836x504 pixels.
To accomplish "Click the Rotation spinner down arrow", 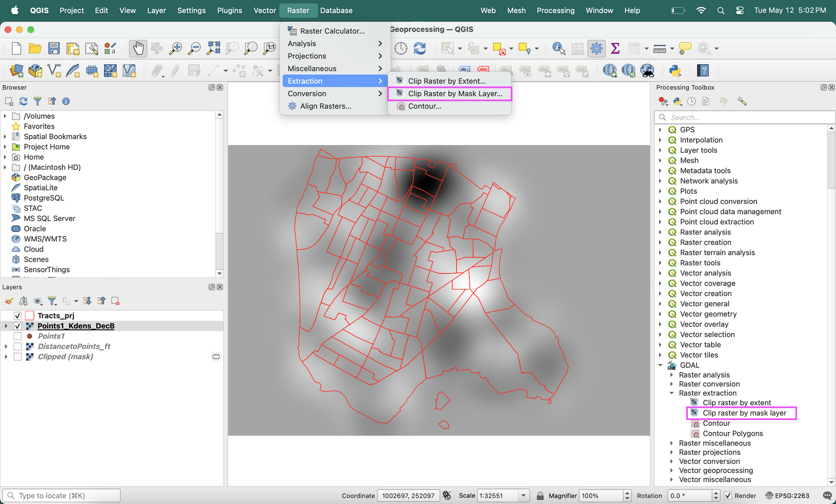I will click(716, 499).
